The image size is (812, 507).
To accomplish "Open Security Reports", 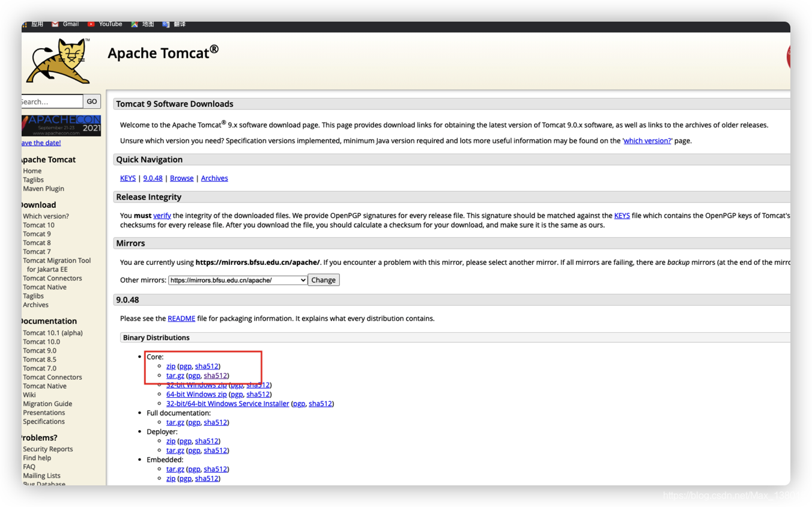I will tap(48, 449).
